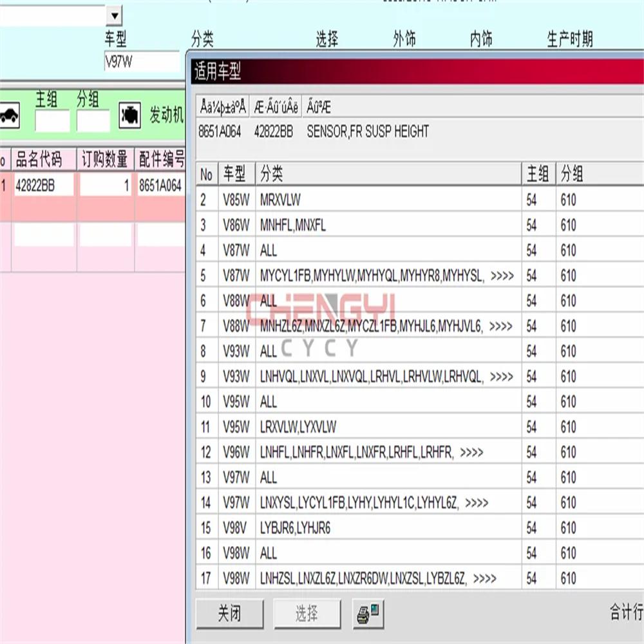Click the 适用车型 dialog title bar
Viewport: 644px width, 644px height.
pyautogui.click(x=417, y=71)
